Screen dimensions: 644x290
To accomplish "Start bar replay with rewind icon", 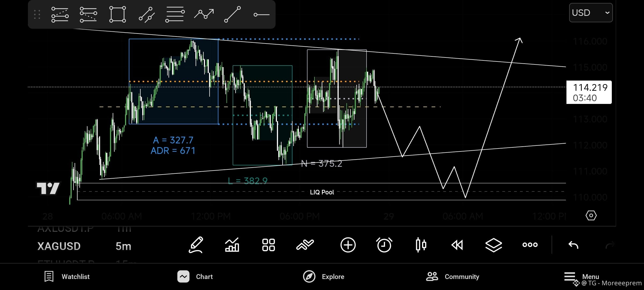I will pyautogui.click(x=457, y=245).
